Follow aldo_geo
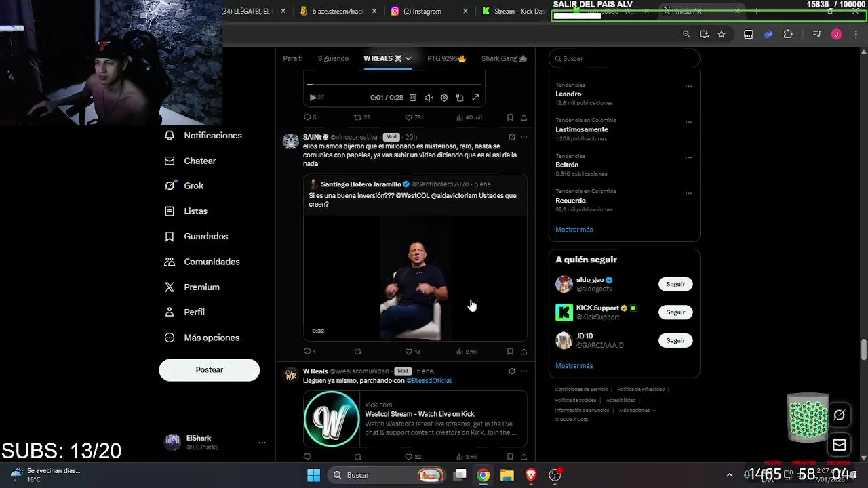The image size is (868, 488). pyautogui.click(x=675, y=284)
